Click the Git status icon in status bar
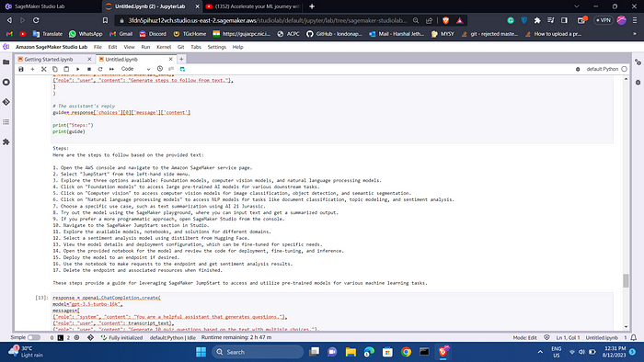 90,338
